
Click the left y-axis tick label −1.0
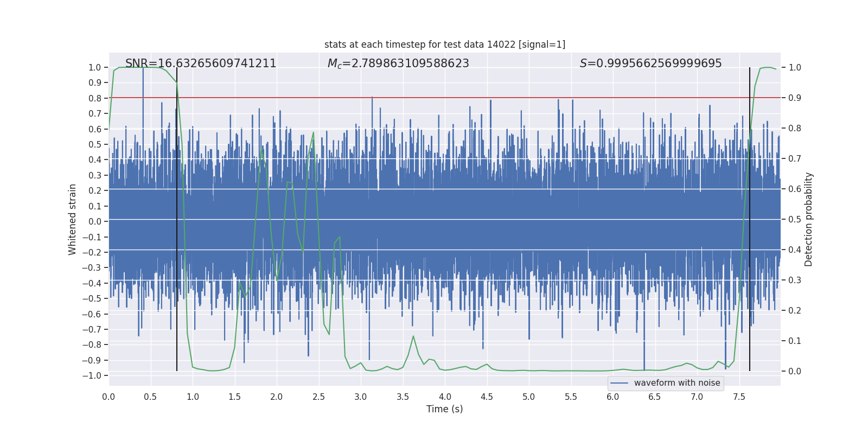[x=94, y=375]
